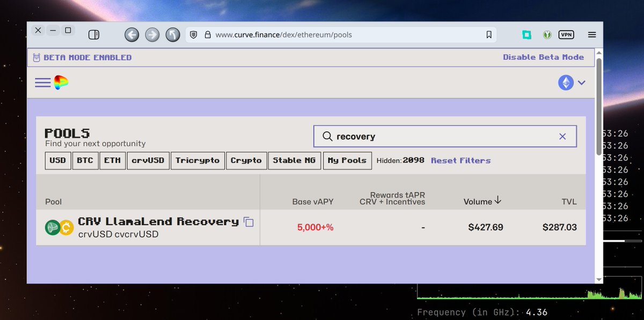644x320 pixels.
Task: Open the teal square extension icon
Action: (x=527, y=35)
